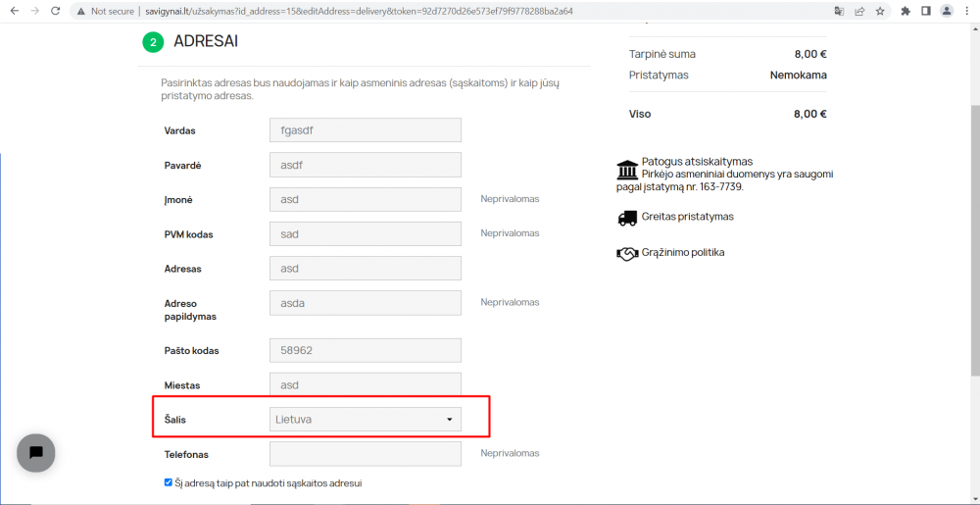Reload the current page
The height and width of the screenshot is (505, 980).
pos(56,11)
